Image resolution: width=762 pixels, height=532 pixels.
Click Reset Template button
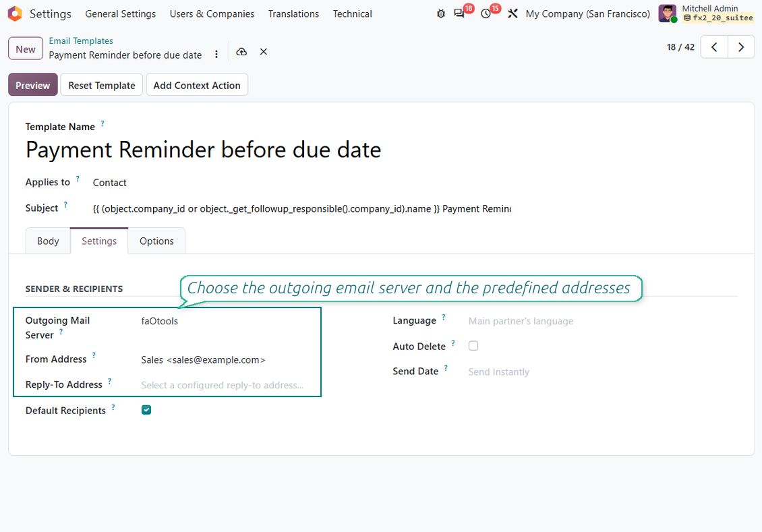[102, 85]
